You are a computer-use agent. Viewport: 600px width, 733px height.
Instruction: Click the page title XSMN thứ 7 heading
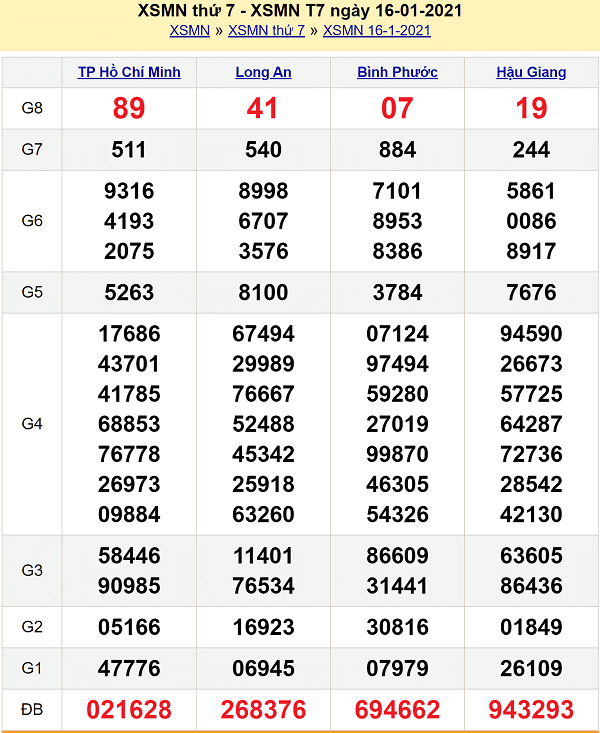pos(300,10)
